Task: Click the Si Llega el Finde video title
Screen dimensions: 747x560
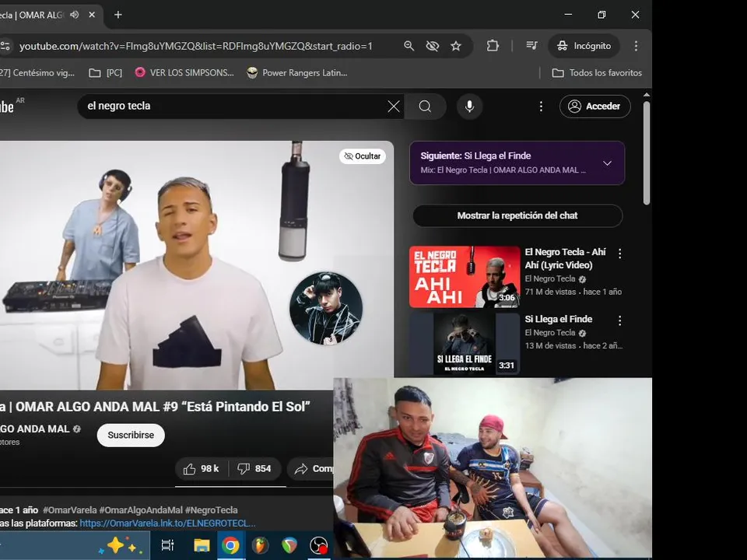Action: (x=559, y=319)
